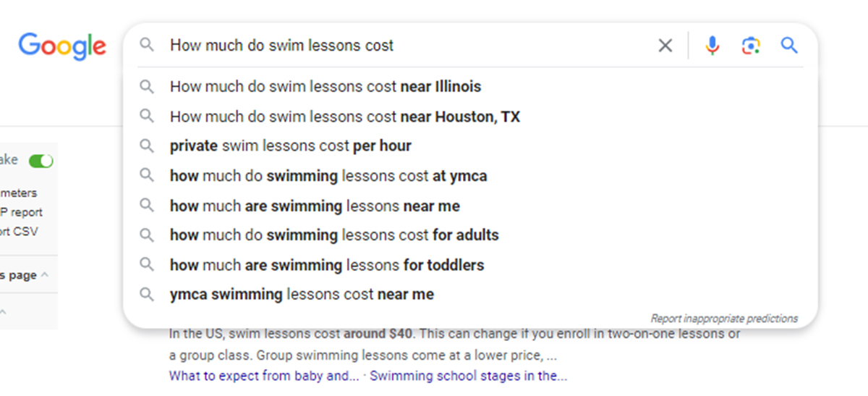Click Report inappropriate predictions link
The image size is (868, 396).
(724, 319)
